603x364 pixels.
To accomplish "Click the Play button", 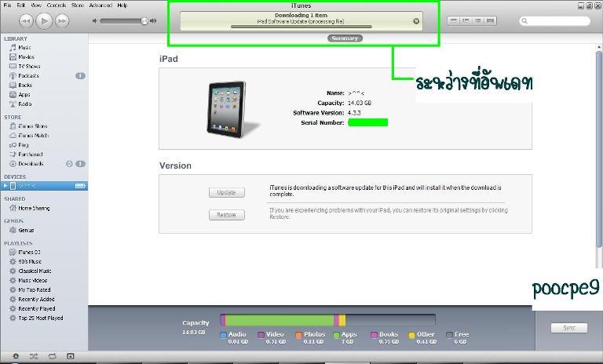I will (44, 20).
